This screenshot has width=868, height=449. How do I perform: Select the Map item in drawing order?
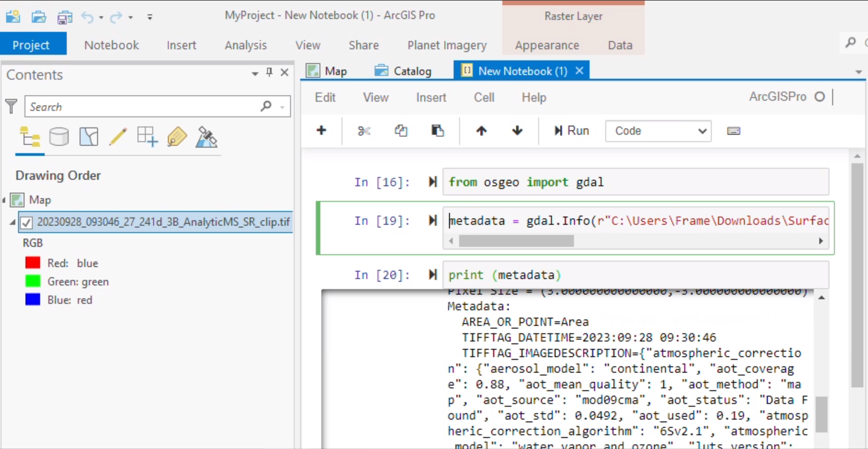point(40,200)
